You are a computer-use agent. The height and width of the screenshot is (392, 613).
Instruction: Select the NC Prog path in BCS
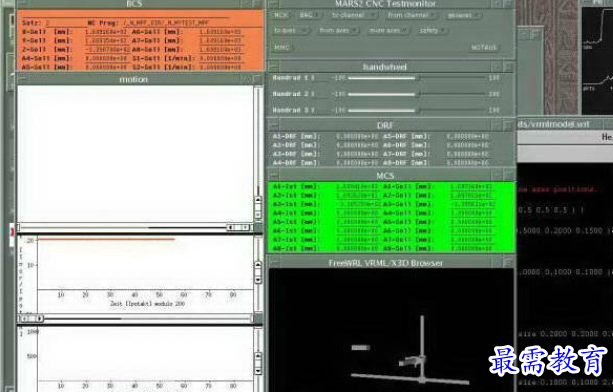click(x=166, y=23)
